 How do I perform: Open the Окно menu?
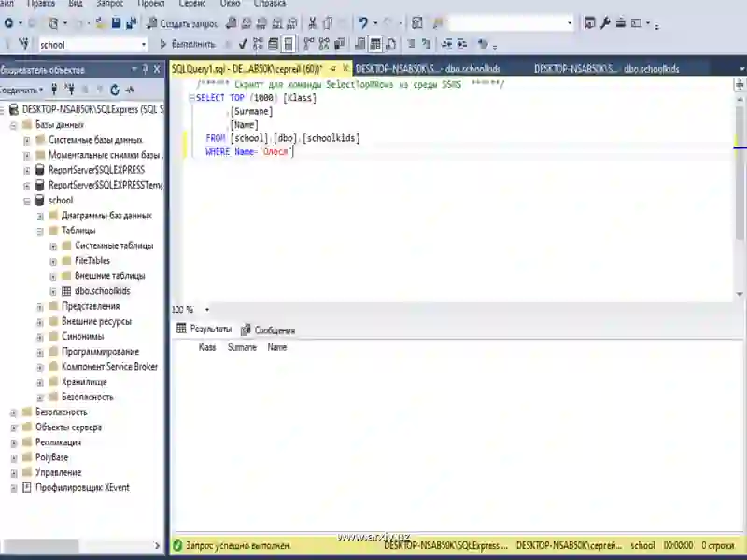(x=230, y=4)
